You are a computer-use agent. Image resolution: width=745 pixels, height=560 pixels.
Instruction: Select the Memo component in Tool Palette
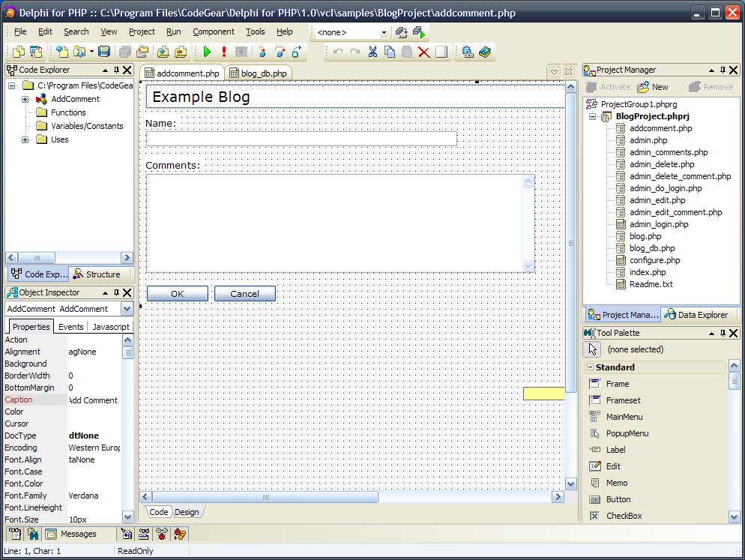pos(617,483)
